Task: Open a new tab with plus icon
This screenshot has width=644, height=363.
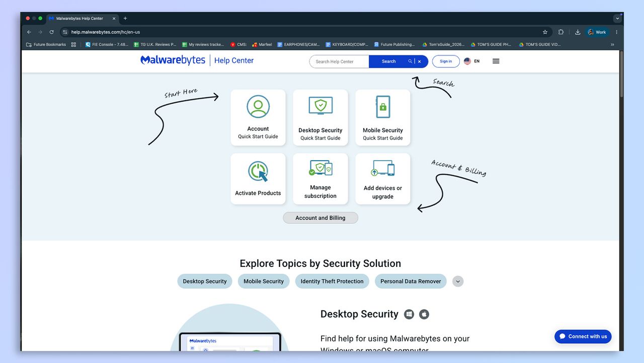Action: click(125, 19)
